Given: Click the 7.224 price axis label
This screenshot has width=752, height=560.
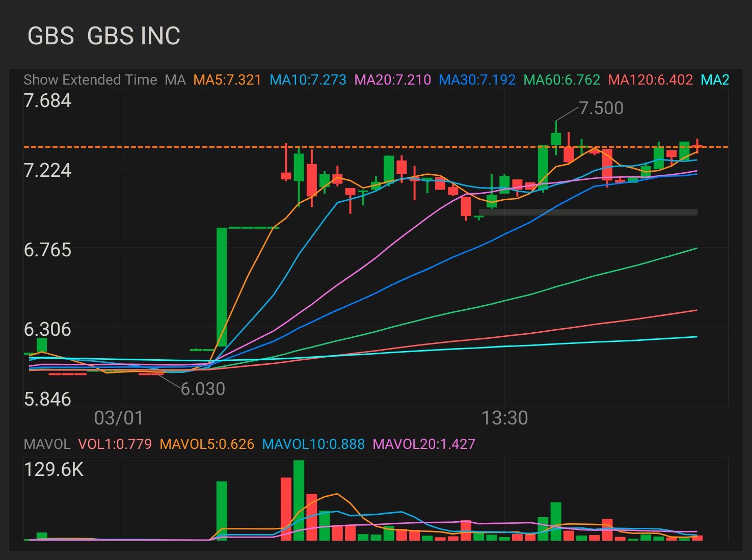Looking at the screenshot, I should [47, 170].
